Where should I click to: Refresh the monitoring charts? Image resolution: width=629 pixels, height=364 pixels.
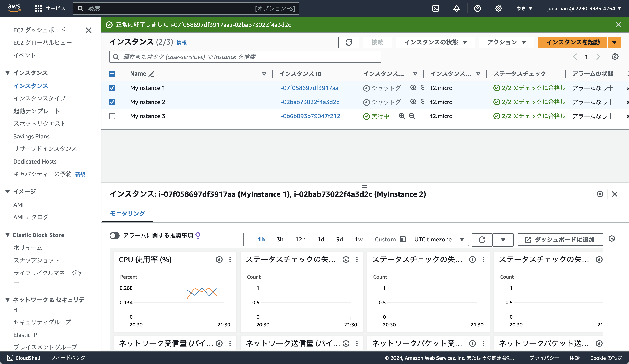(482, 240)
